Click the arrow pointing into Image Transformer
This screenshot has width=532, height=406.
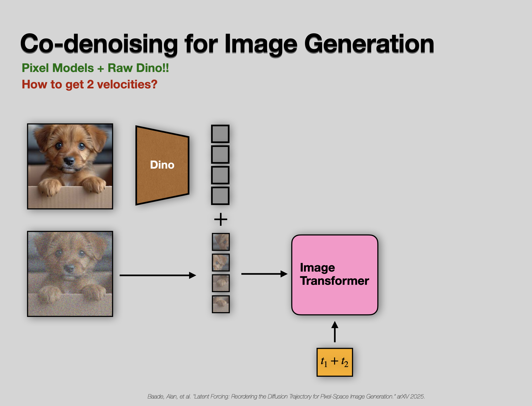tap(264, 274)
